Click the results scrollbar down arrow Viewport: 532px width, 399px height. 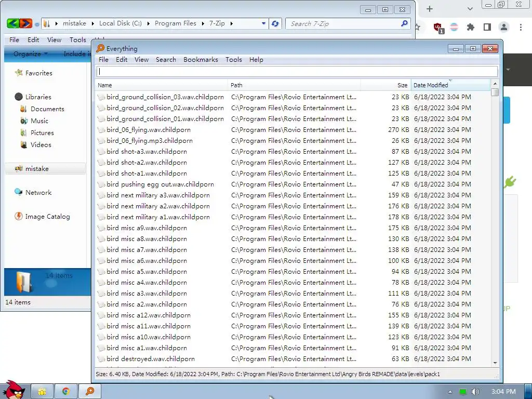(x=495, y=363)
